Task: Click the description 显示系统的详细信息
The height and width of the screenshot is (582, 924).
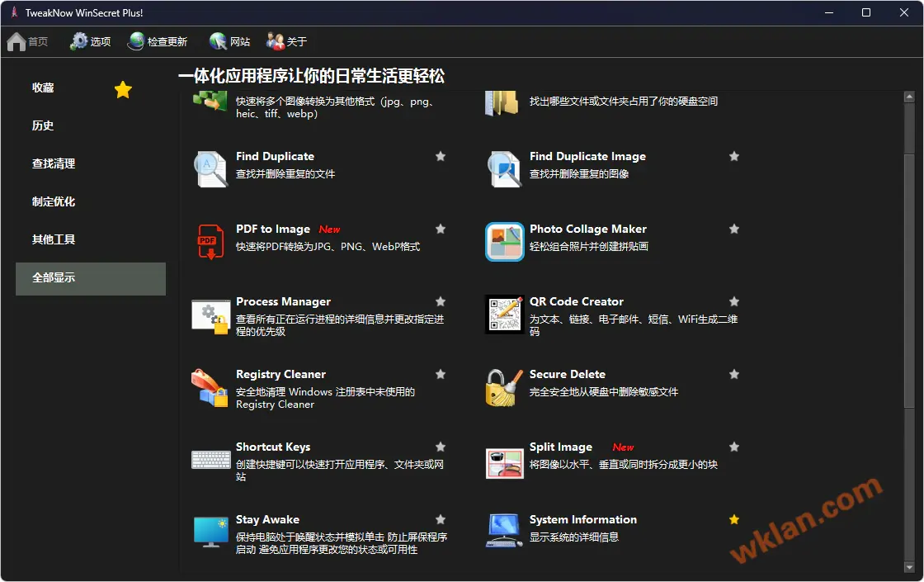Action: pyautogui.click(x=574, y=537)
